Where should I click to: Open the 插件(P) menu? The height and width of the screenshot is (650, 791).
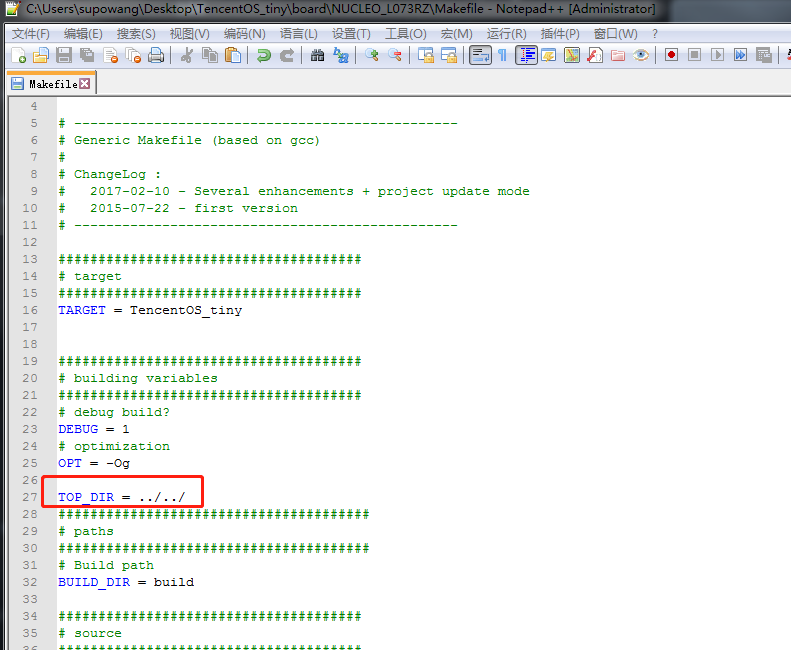pyautogui.click(x=560, y=34)
